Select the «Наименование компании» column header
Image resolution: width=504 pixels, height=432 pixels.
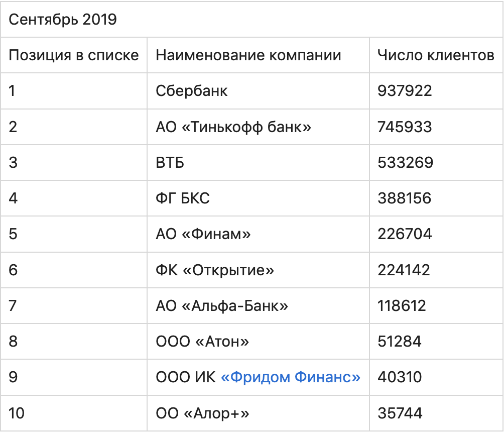click(248, 55)
